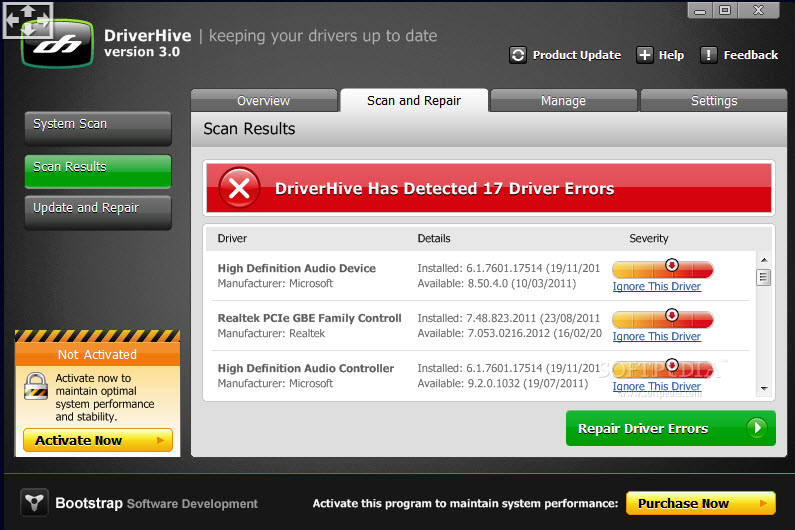This screenshot has width=795, height=530.
Task: Open the Help section
Action: (x=660, y=55)
